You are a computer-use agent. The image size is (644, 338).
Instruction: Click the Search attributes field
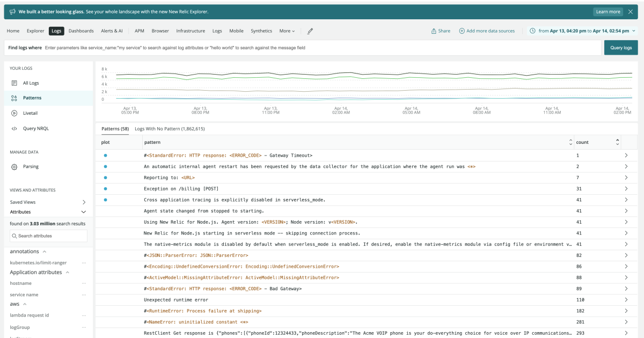(48, 236)
